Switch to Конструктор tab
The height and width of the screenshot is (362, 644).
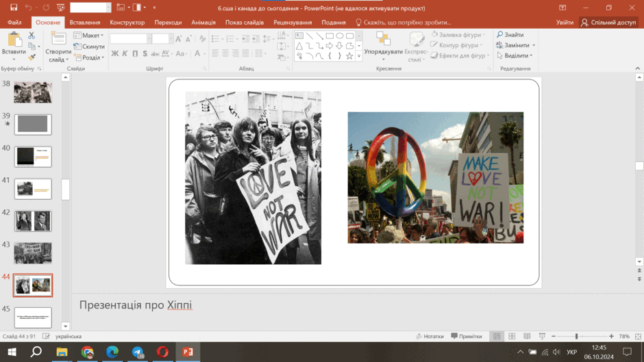127,22
